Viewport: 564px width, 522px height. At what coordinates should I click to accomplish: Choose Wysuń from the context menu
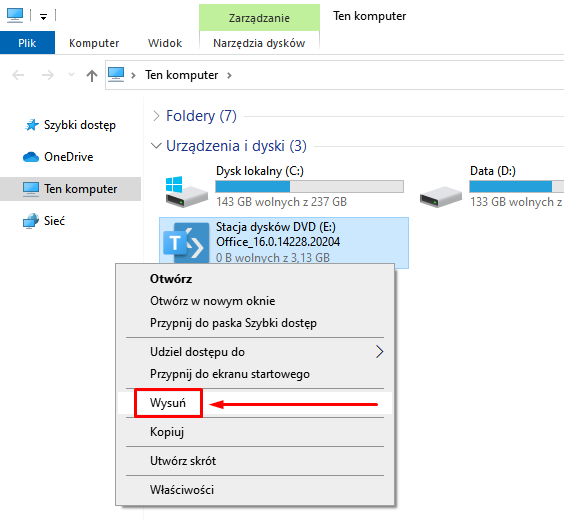click(x=168, y=403)
